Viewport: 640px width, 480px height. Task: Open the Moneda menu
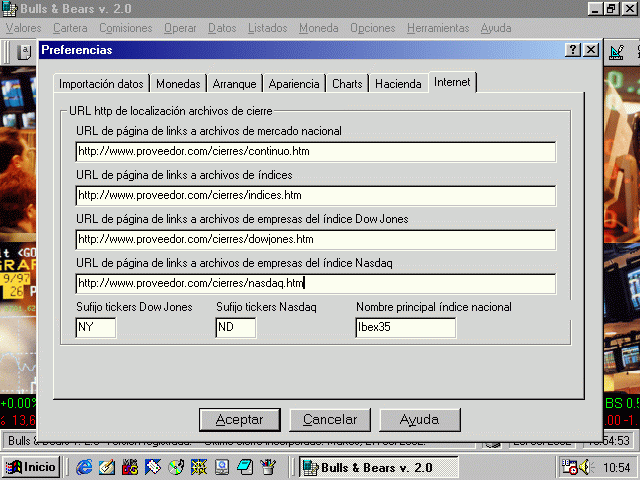[319, 28]
